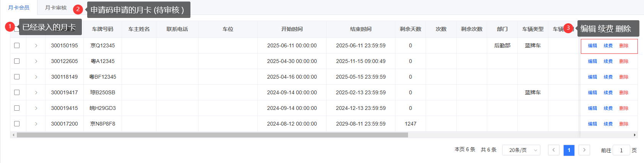Click 续费 for plate 京Q12345

coord(608,46)
